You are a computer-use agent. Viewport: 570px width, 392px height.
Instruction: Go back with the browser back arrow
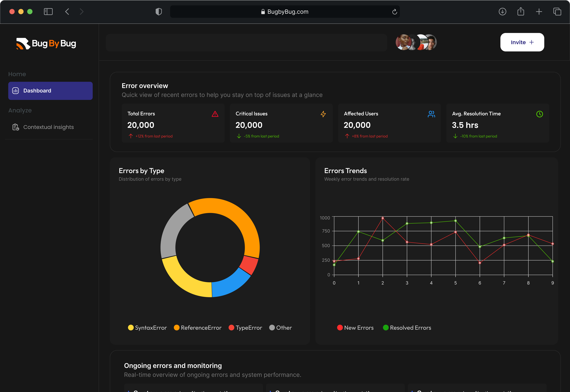point(67,12)
